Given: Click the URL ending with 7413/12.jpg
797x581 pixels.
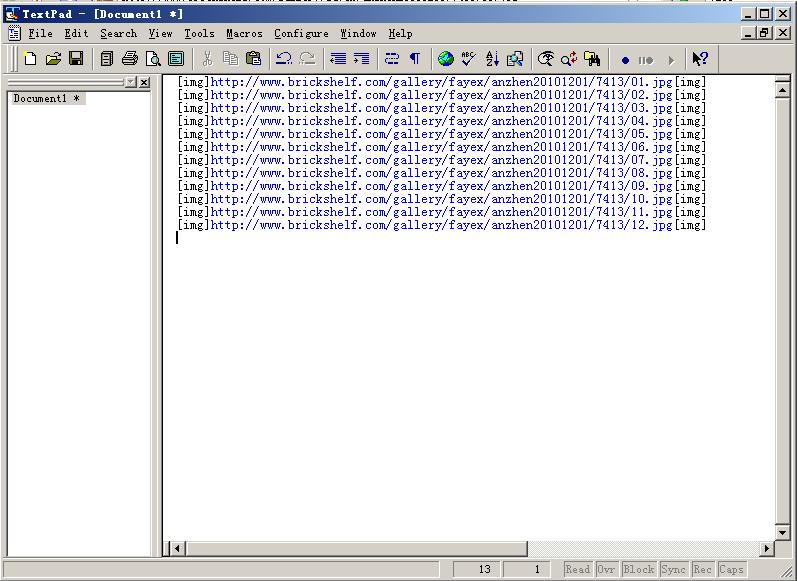Looking at the screenshot, I should (442, 225).
